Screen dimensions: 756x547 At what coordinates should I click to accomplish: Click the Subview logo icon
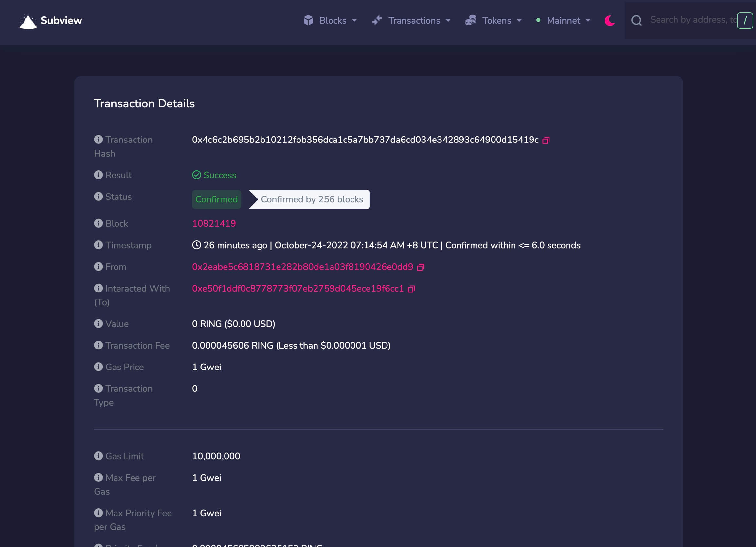pyautogui.click(x=28, y=22)
